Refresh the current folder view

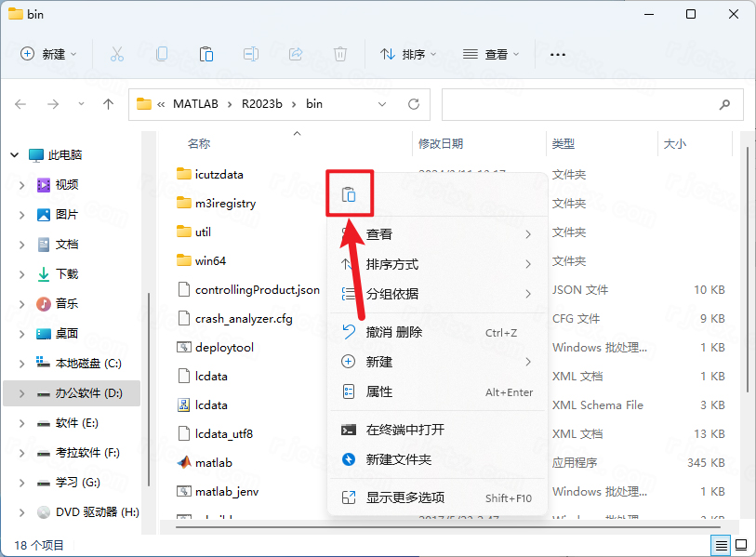414,104
